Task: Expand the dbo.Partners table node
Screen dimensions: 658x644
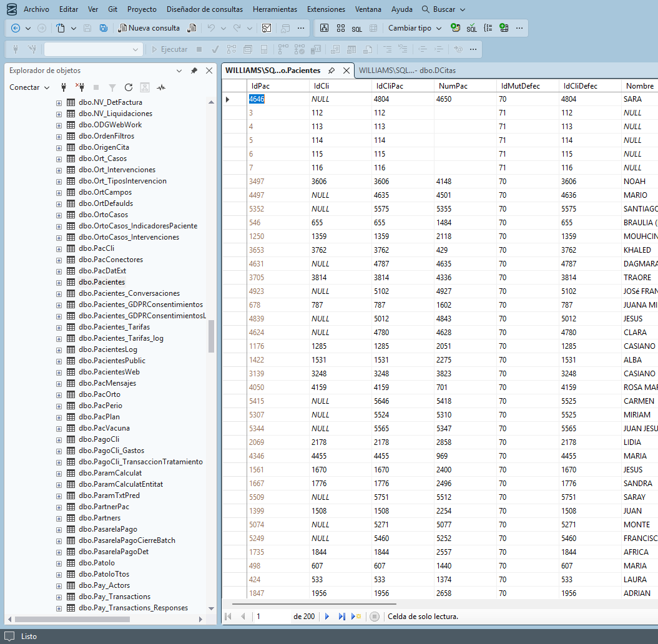Action: click(59, 519)
